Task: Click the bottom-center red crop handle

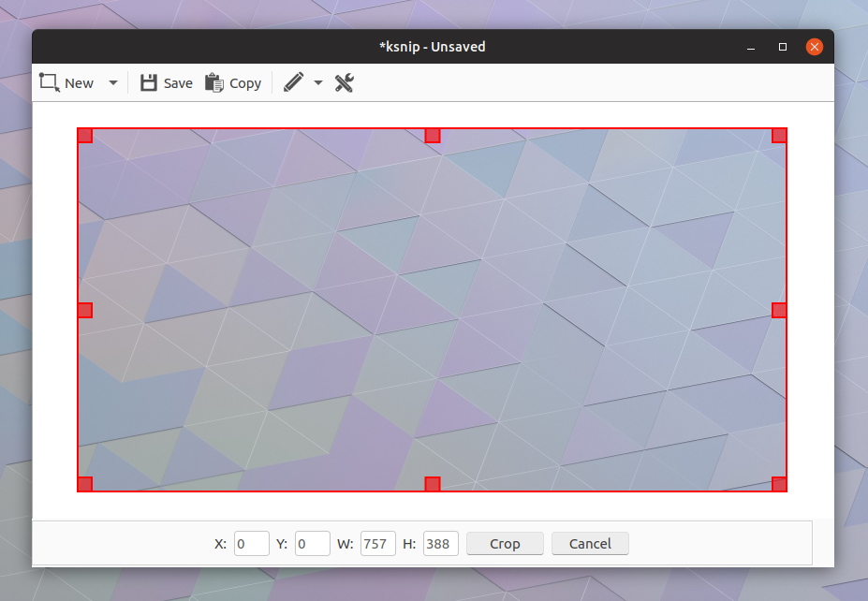Action: coord(432,483)
